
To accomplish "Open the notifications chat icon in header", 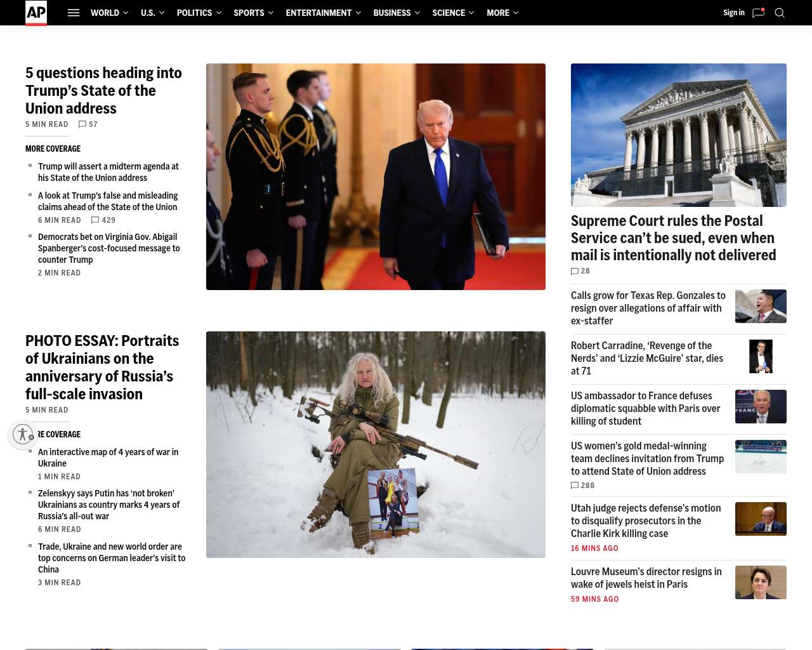I will (758, 13).
